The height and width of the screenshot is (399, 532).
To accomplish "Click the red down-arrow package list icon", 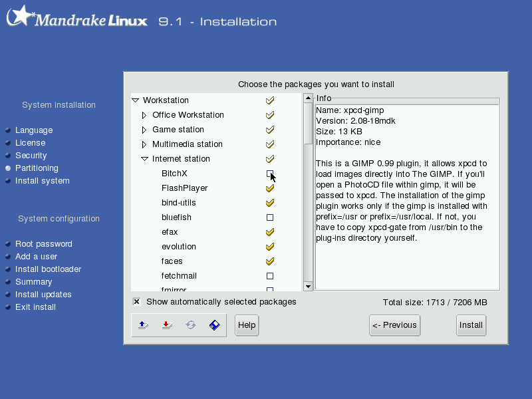I will tap(167, 325).
